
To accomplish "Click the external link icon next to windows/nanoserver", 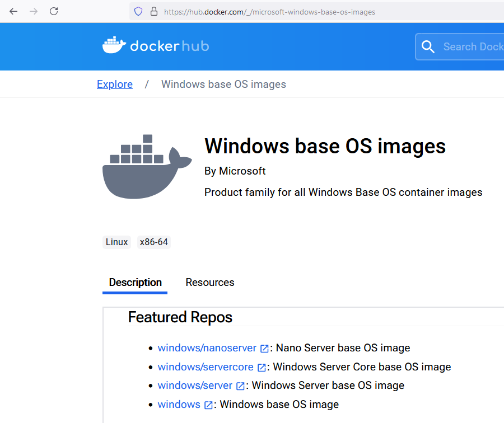I will click(264, 349).
